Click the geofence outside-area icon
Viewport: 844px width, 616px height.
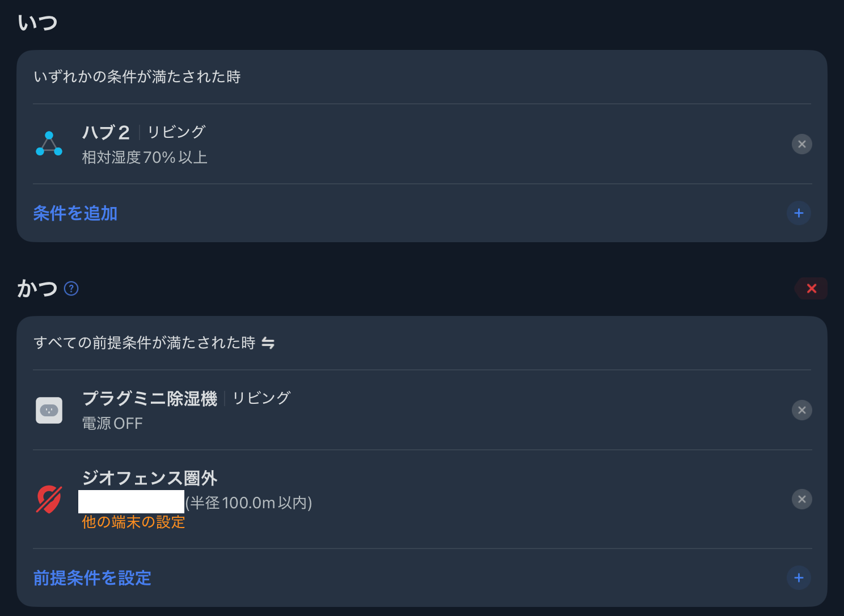coord(49,499)
